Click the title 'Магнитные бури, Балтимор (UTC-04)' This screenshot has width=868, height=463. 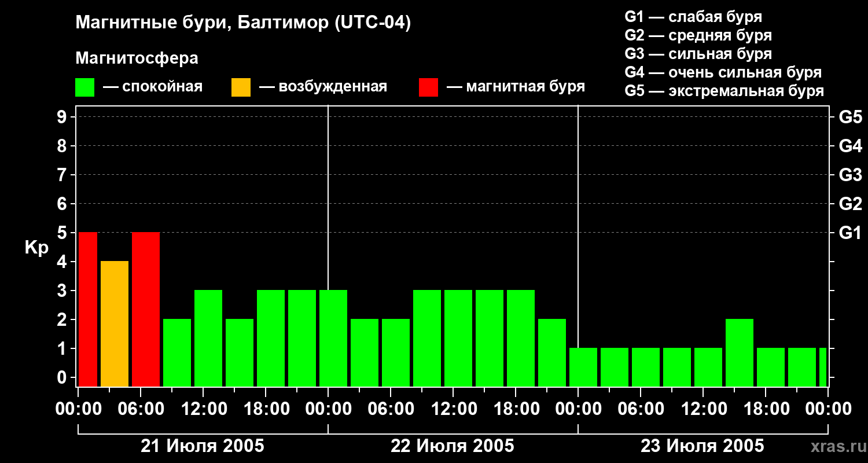pyautogui.click(x=243, y=23)
